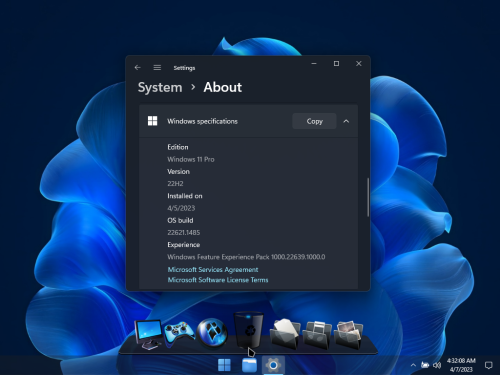This screenshot has height=375, width=500.
Task: Show hidden system tray icons
Action: [x=413, y=365]
